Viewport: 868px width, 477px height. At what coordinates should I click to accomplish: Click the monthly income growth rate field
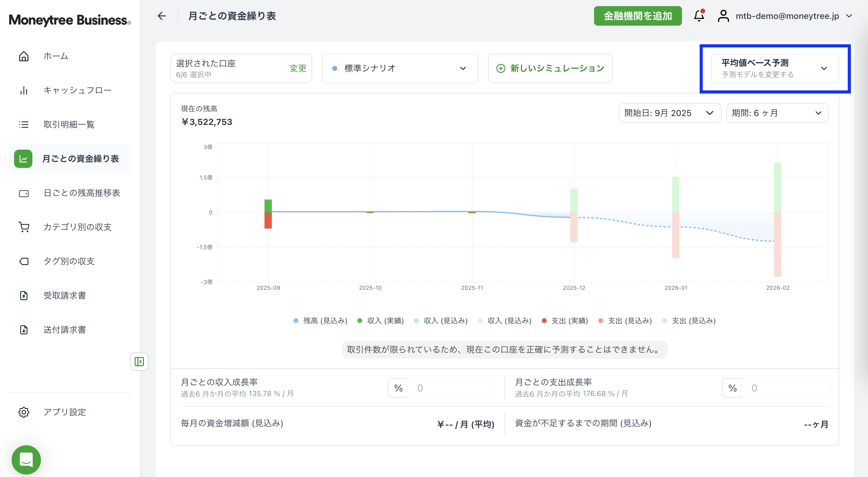tap(450, 388)
